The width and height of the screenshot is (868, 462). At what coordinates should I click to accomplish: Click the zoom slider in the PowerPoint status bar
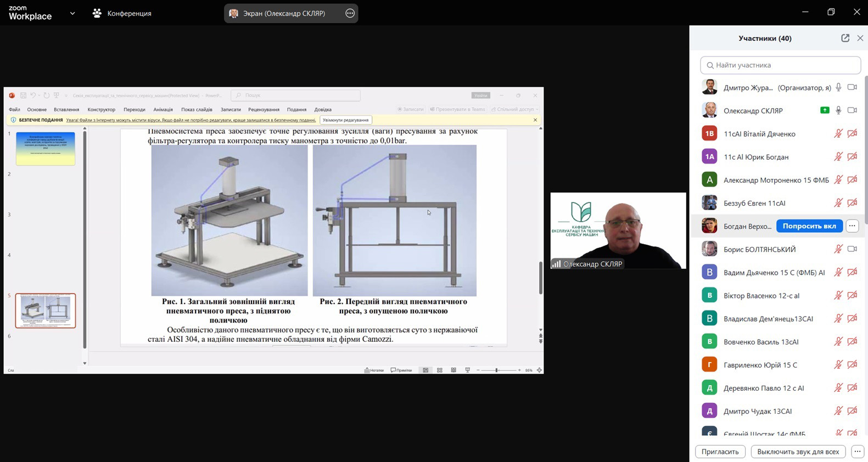coord(497,370)
